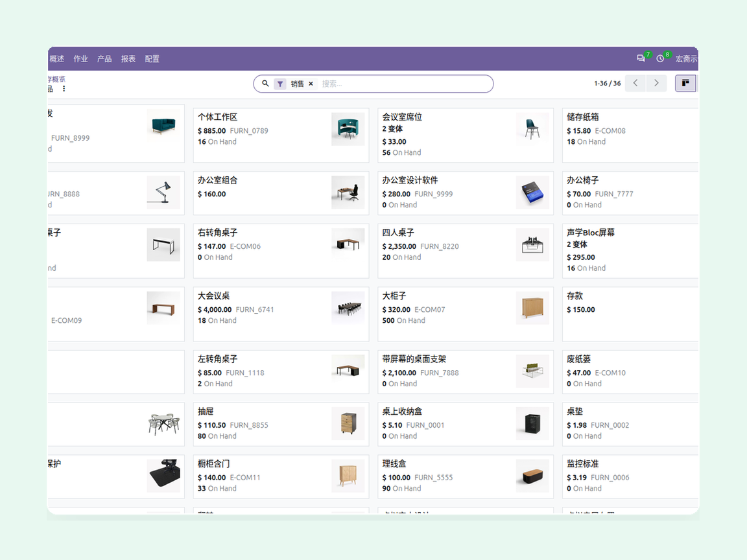This screenshot has height=560, width=747.
Task: Open the 桌垫 product card title
Action: tap(575, 412)
